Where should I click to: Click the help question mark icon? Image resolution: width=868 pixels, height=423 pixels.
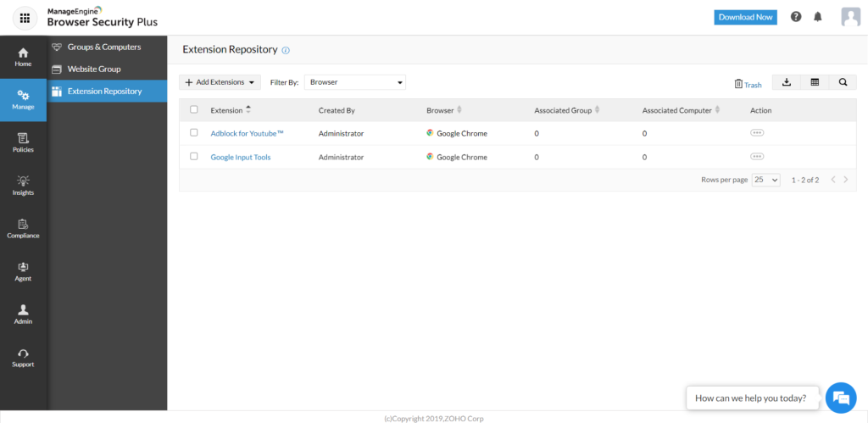(796, 17)
